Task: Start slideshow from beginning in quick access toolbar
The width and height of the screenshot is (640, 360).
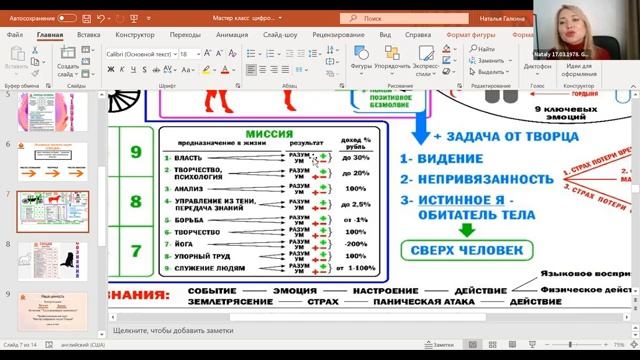Action: [134, 18]
